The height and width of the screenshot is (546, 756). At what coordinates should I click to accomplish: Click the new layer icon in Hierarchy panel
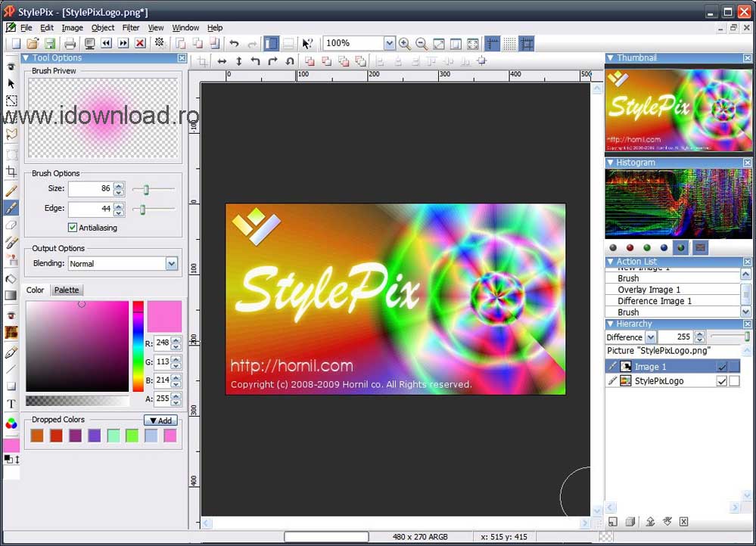pyautogui.click(x=613, y=522)
